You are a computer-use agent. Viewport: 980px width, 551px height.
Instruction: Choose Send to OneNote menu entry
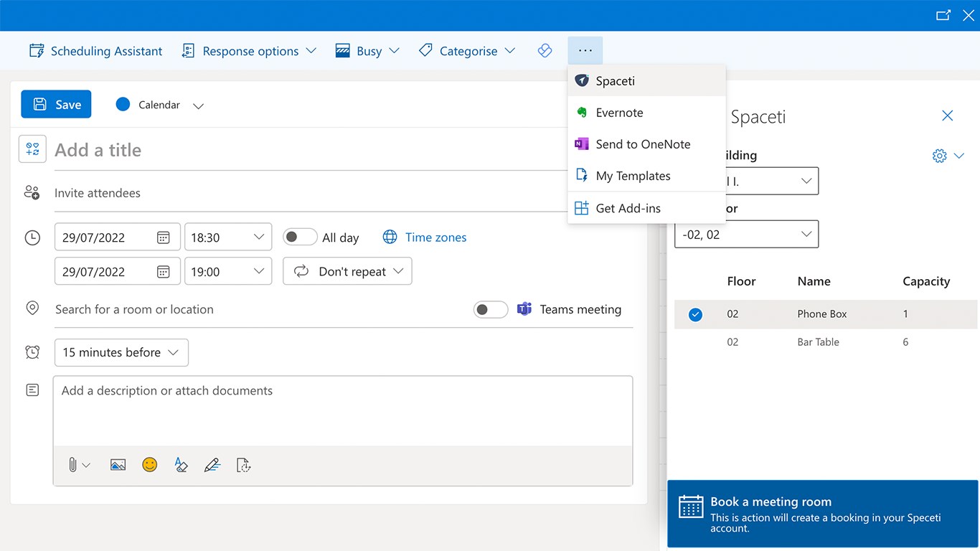tap(643, 144)
